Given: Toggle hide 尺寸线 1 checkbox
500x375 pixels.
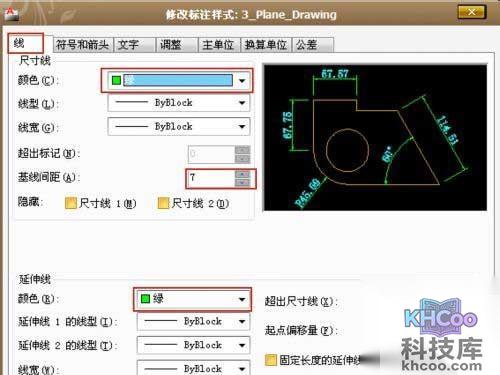Looking at the screenshot, I should [x=71, y=203].
